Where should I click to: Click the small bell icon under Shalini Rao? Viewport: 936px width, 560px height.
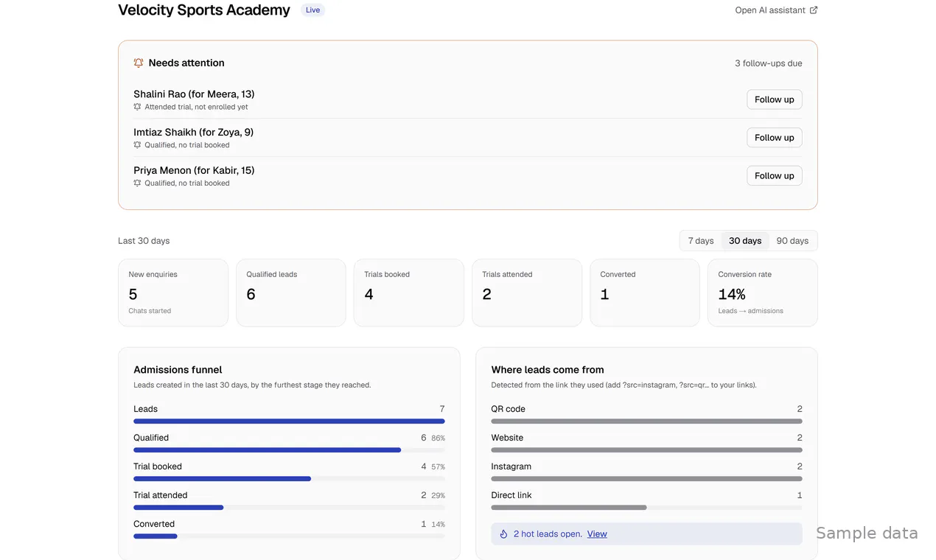[137, 107]
